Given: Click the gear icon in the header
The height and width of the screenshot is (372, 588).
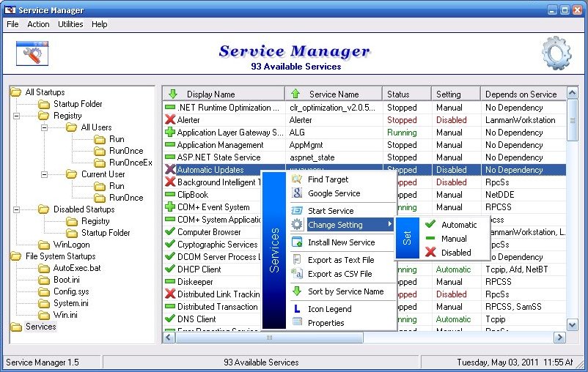Looking at the screenshot, I should click(x=556, y=53).
